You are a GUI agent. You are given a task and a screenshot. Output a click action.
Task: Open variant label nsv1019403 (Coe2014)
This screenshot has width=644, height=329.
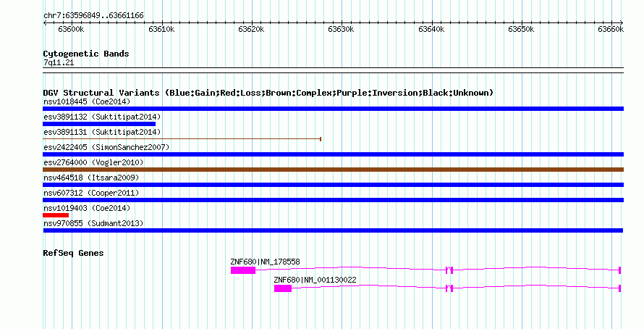point(87,208)
